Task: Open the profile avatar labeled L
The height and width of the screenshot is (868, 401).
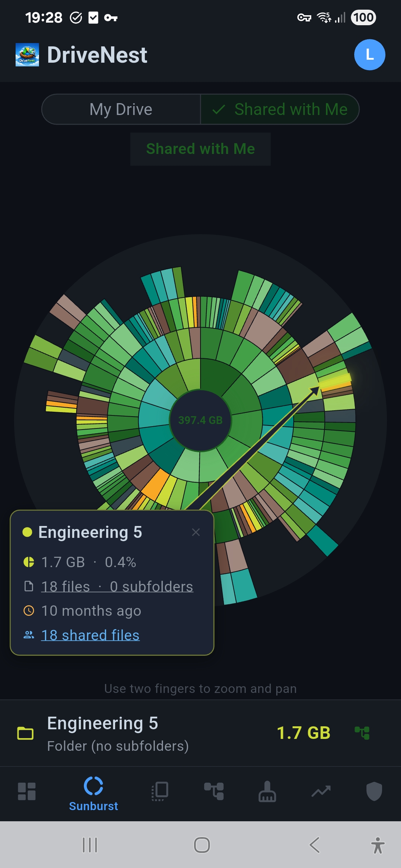Action: point(369,55)
